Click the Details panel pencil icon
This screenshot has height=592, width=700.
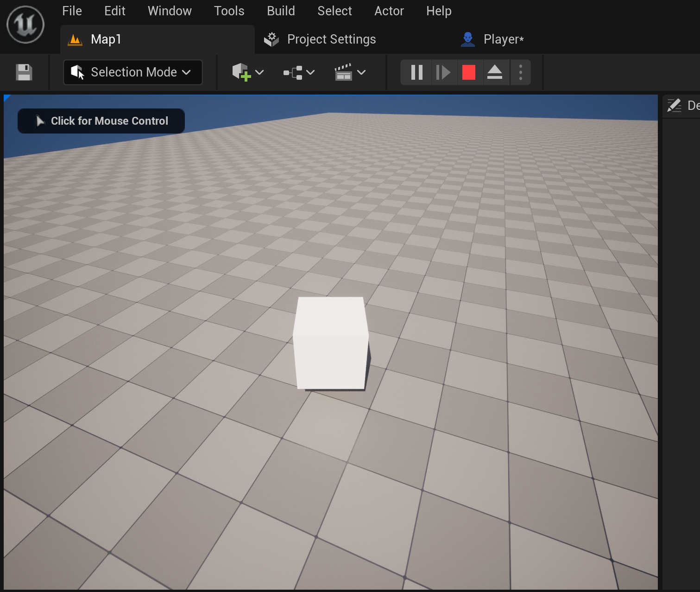(674, 105)
